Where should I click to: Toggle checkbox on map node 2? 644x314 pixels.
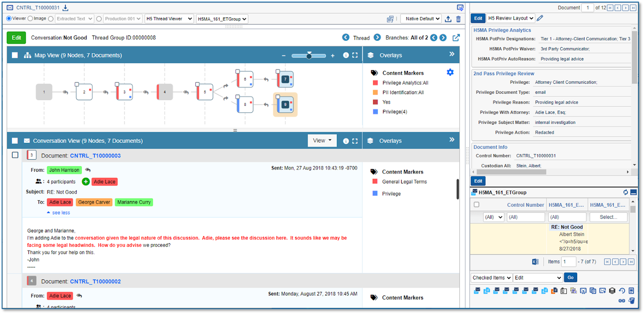77,84
